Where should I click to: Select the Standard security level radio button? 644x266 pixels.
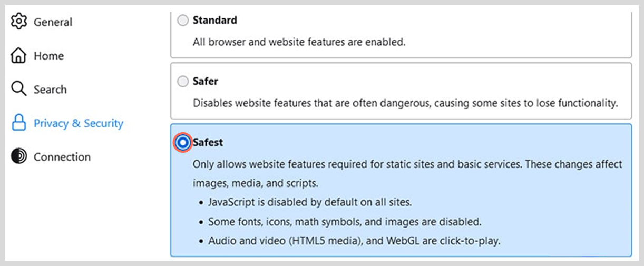[x=182, y=21]
